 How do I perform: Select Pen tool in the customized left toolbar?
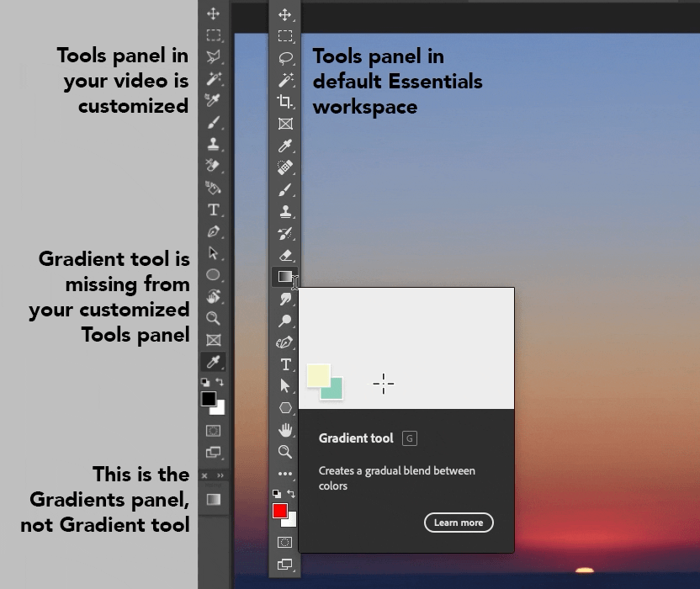[214, 231]
